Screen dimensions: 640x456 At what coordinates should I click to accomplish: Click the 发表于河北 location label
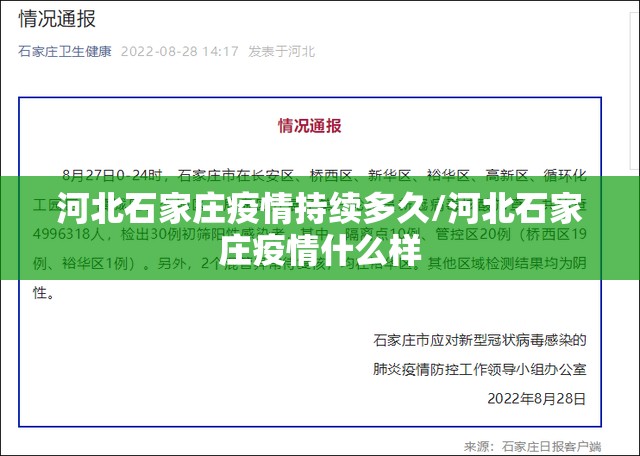pos(281,51)
